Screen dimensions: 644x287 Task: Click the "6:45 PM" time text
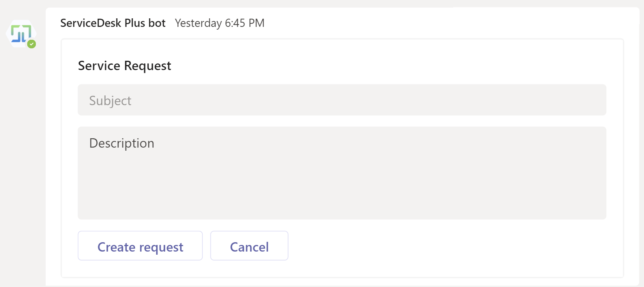pyautogui.click(x=244, y=23)
